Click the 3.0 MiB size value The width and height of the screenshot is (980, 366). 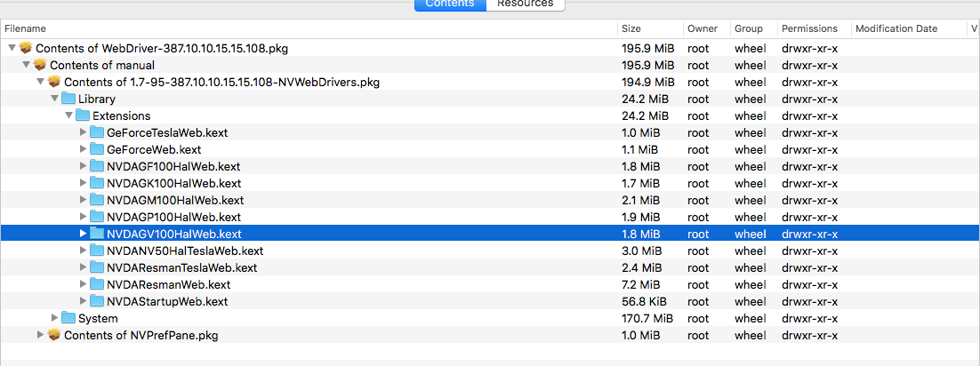pos(641,251)
